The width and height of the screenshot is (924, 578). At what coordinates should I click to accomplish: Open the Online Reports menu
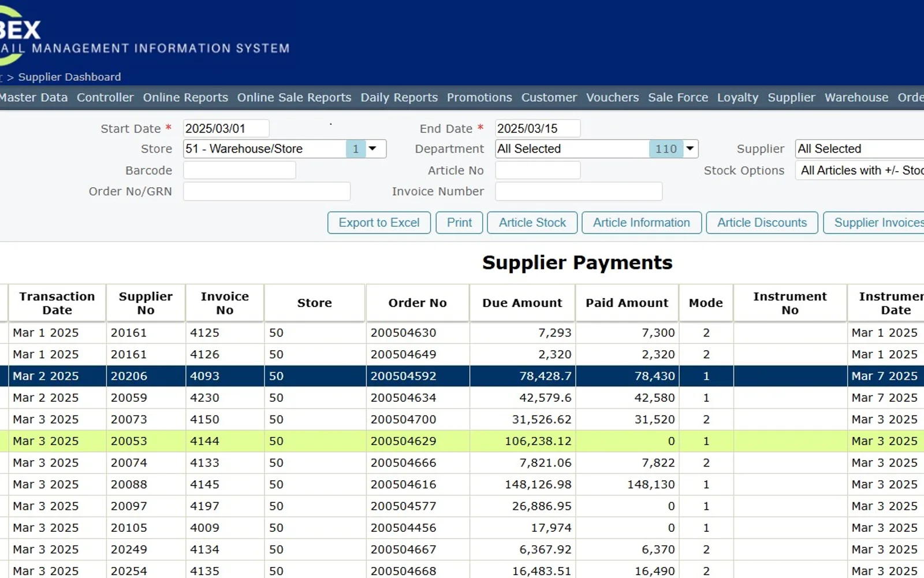185,98
